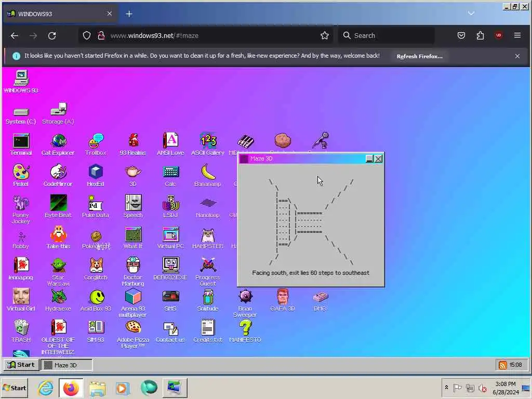
Task: Open the System (C:) drive icon
Action: click(21, 116)
